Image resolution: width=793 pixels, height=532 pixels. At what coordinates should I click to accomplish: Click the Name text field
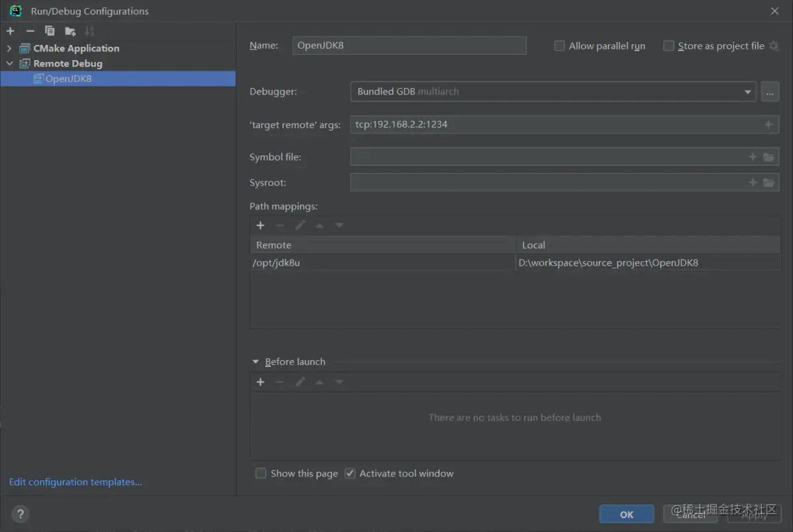(409, 46)
